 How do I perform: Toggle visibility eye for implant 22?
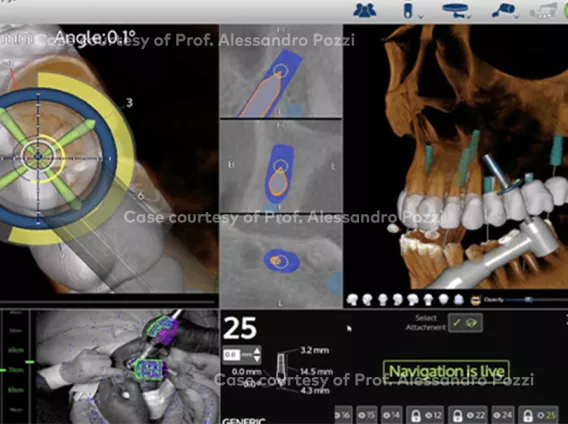coord(471,415)
